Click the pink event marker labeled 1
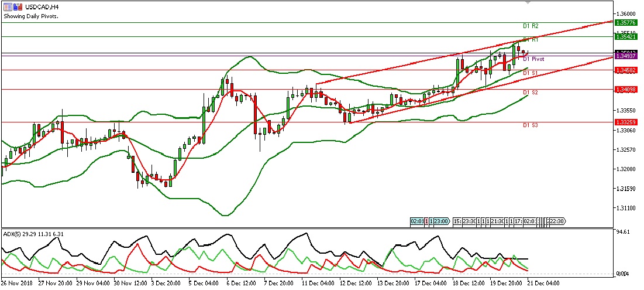644x290 pixels. (x=425, y=221)
